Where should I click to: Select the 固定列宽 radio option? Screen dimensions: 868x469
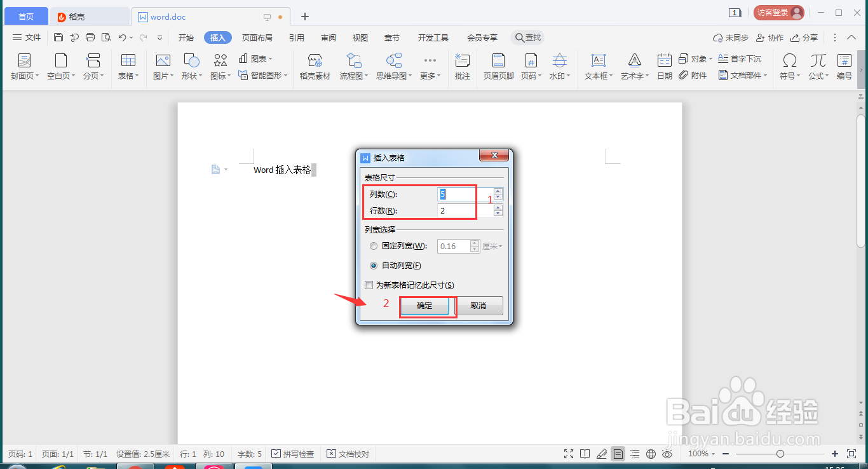point(374,246)
